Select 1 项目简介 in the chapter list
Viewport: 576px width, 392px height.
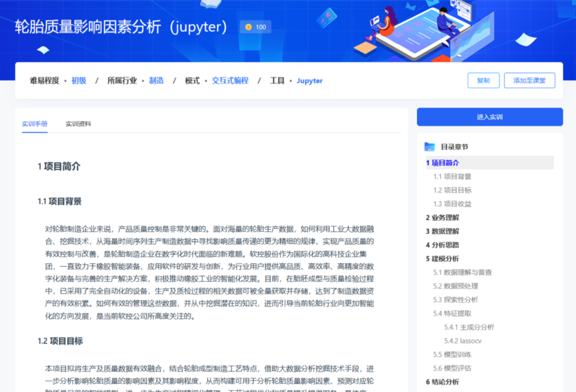click(443, 163)
